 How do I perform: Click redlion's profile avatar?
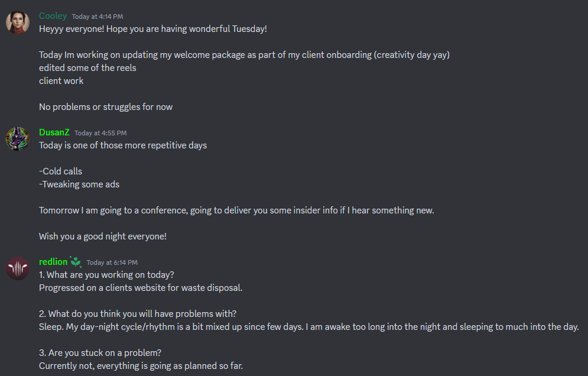[18, 268]
